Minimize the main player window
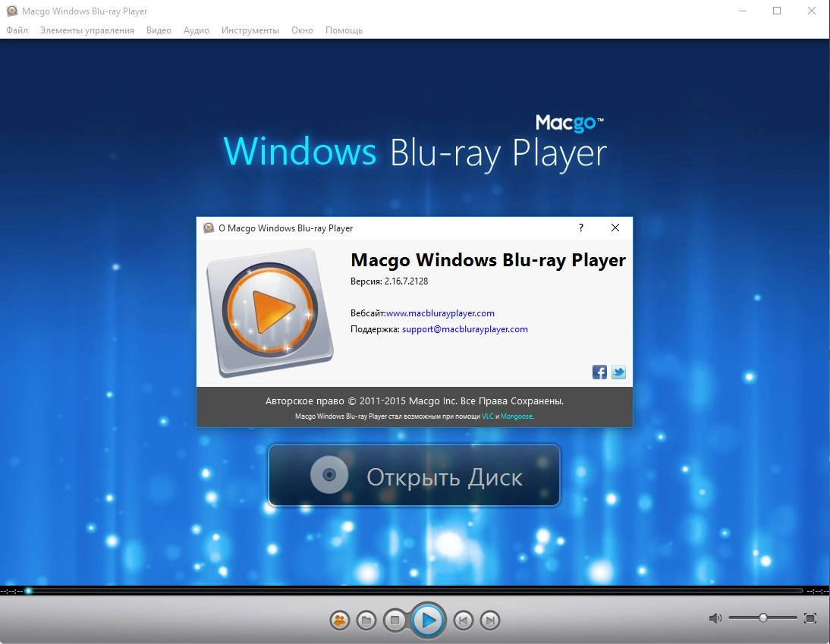This screenshot has height=644, width=830. [x=743, y=11]
